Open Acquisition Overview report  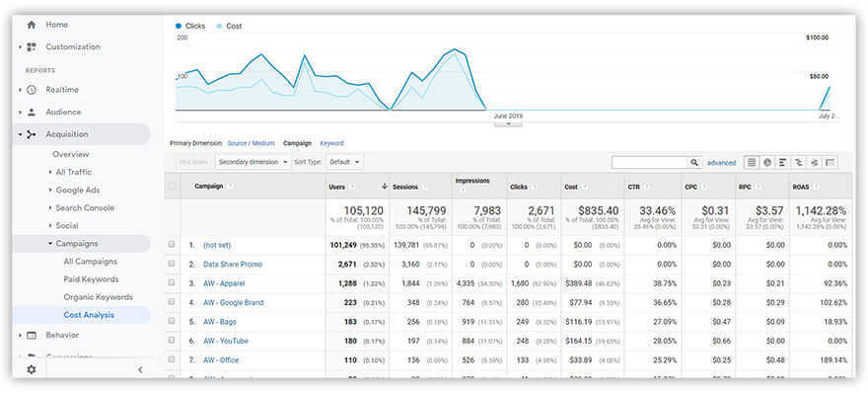click(x=71, y=155)
